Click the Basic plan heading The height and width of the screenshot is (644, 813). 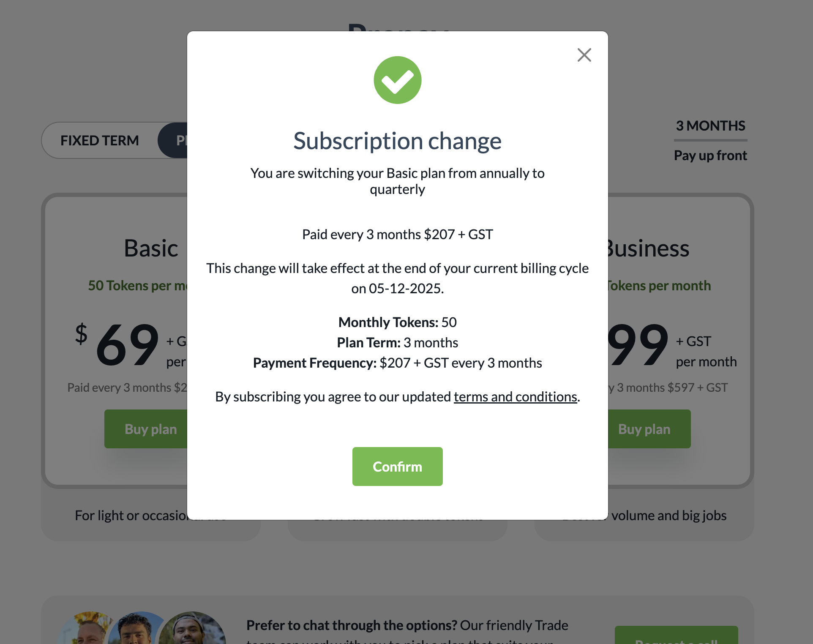click(151, 248)
